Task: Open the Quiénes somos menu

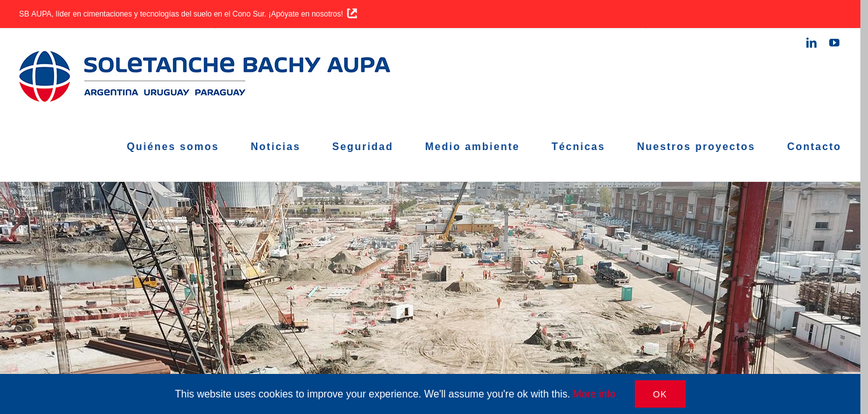Action: (173, 147)
